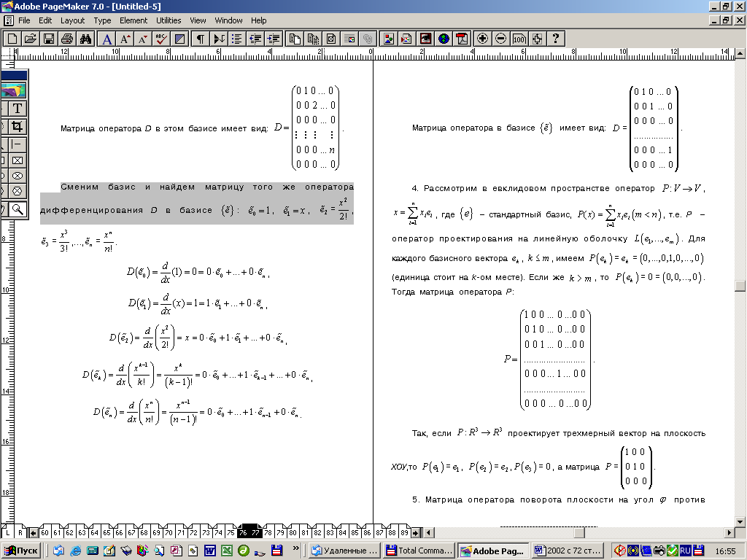747x560 pixels.
Task: Click the decrease indent icon
Action: tap(255, 39)
